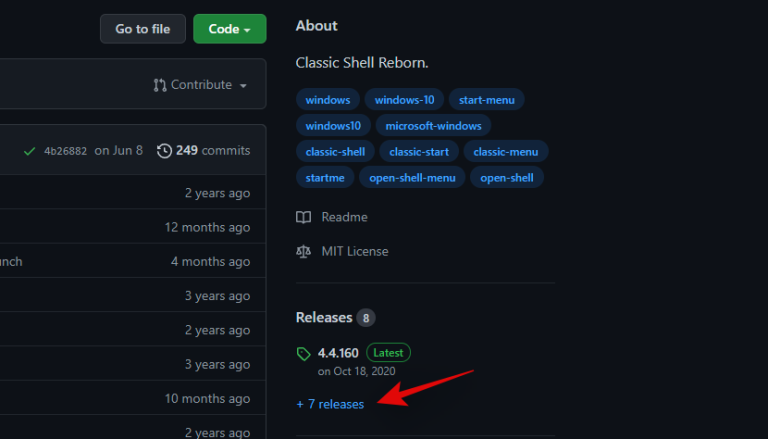Viewport: 768px width, 439px height.
Task: Click the green release tag icon
Action: tap(304, 353)
